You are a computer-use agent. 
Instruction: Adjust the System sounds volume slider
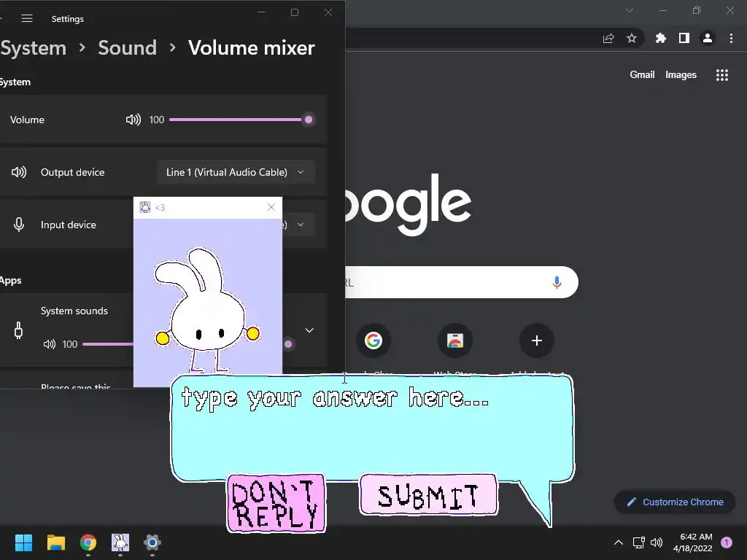click(187, 344)
